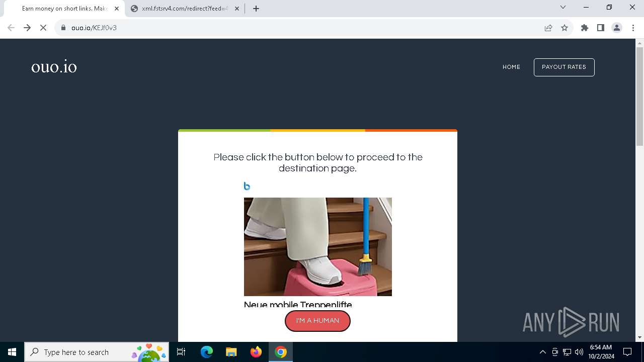
Task: Click the page vertical scrollbar thumb
Action: point(639,96)
